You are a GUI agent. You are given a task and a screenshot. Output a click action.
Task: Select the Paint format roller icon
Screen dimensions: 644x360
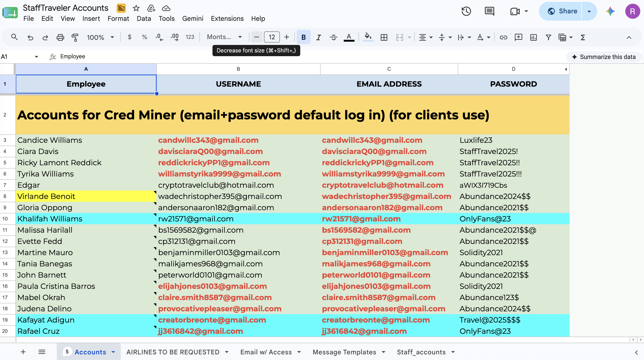pyautogui.click(x=75, y=37)
